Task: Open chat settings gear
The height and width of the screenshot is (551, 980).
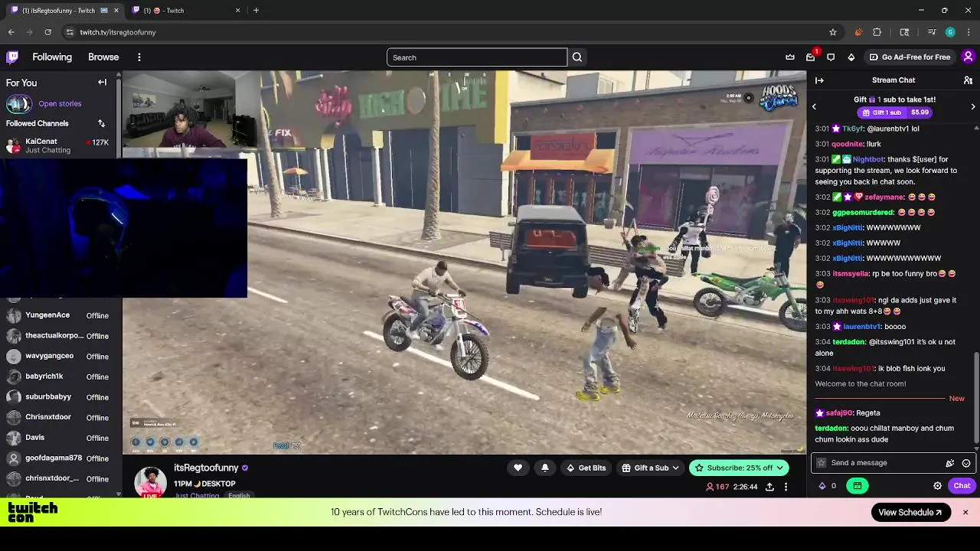Action: click(x=937, y=486)
